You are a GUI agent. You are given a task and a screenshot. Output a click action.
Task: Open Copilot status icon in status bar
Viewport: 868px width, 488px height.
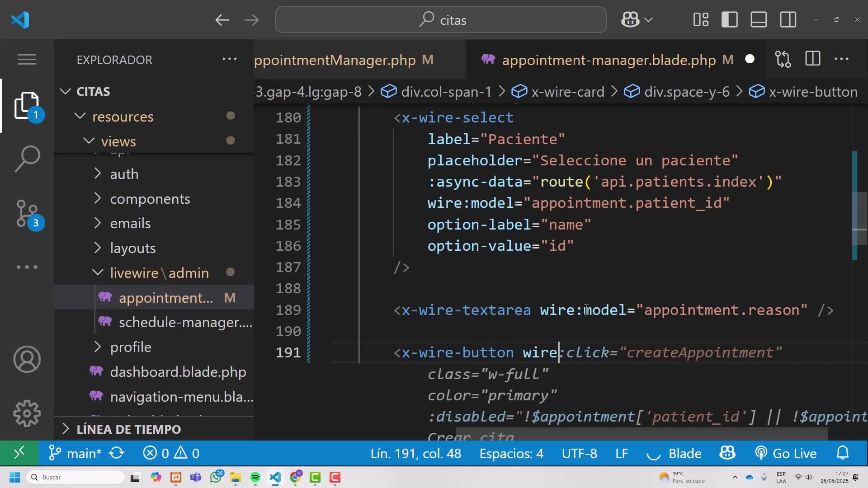pyautogui.click(x=727, y=453)
